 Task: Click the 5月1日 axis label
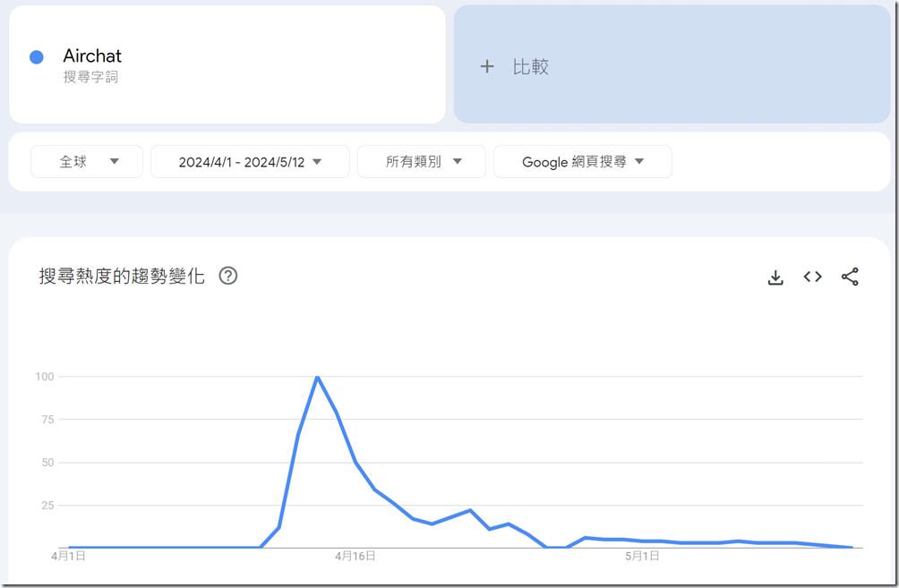(x=642, y=556)
